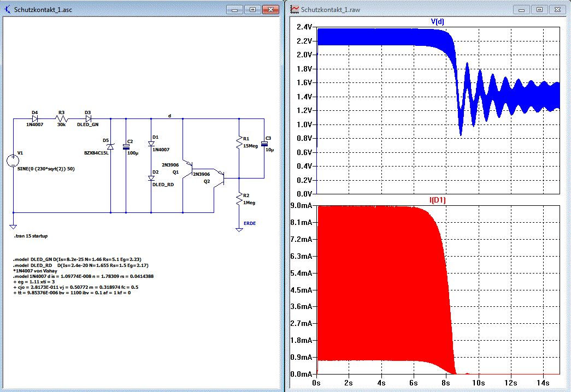The width and height of the screenshot is (571, 392).
Task: Click the D2 DLED_RD LED symbol
Action: [x=151, y=179]
